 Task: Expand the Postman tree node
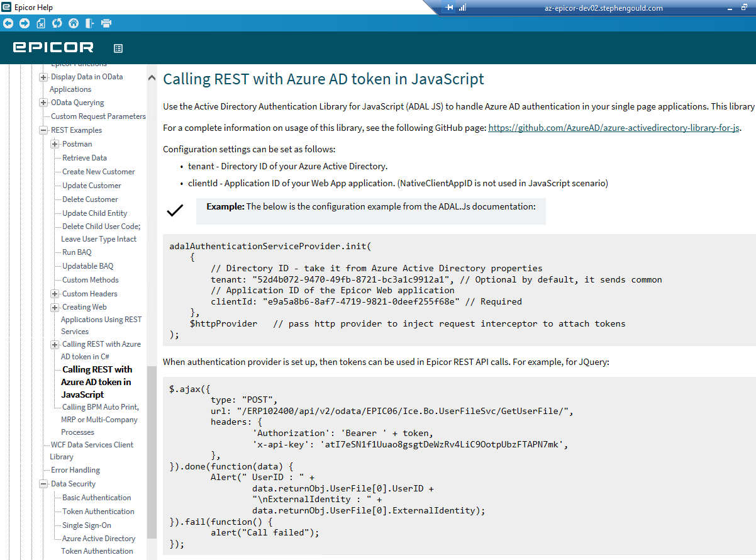(x=55, y=144)
